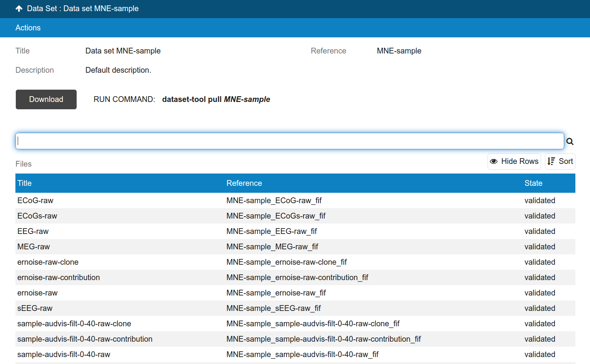The height and width of the screenshot is (364, 590).
Task: Open sample-audvis-filt-0-40-raw-clone title
Action: [74, 324]
